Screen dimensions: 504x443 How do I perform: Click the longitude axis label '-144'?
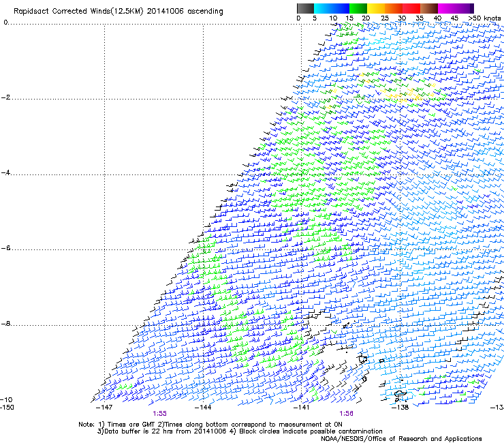point(203,408)
